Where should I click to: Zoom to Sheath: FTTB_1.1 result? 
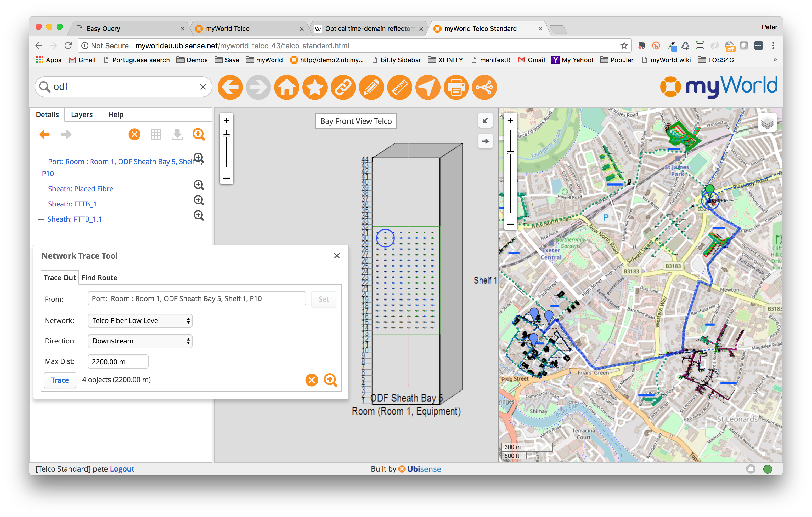click(199, 215)
